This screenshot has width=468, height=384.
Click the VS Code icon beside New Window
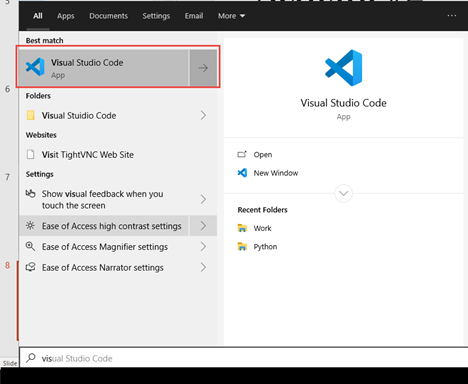[x=242, y=173]
